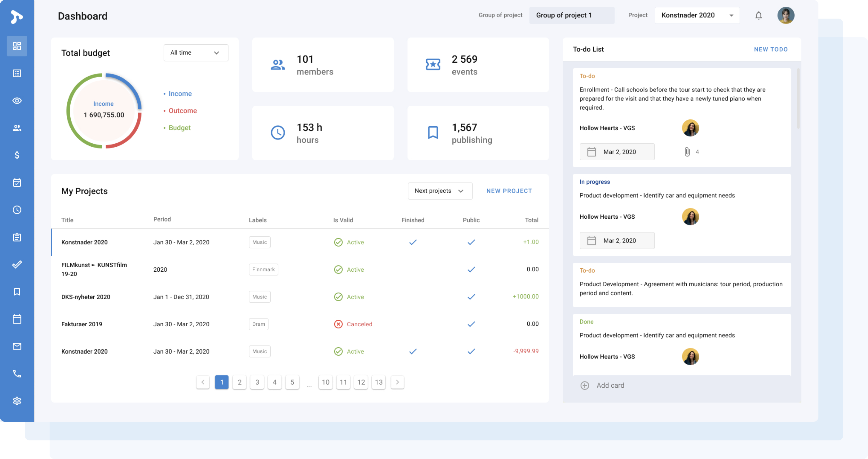Click Add card at bottom of todo list

602,385
